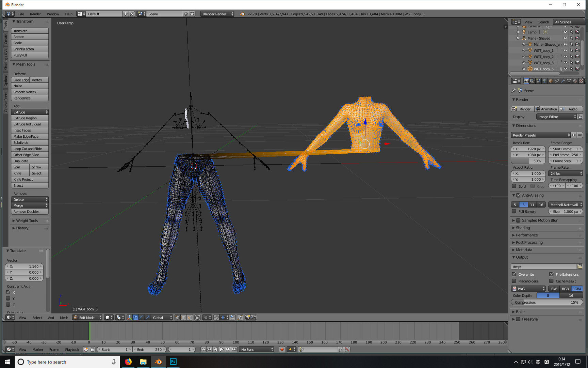Open the Constraints properties tab chain icon
This screenshot has height=368, width=588.
557,81
